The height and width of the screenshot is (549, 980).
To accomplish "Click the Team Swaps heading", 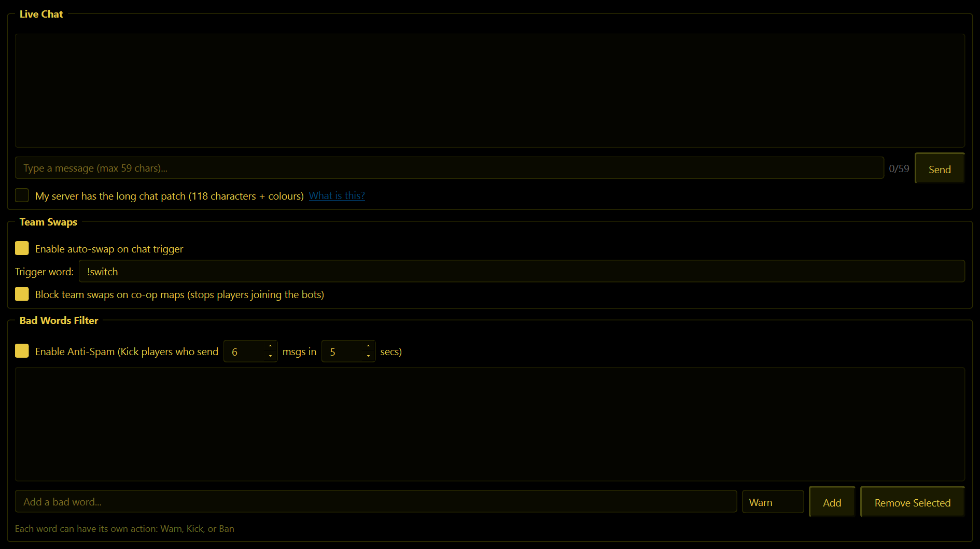I will 48,222.
